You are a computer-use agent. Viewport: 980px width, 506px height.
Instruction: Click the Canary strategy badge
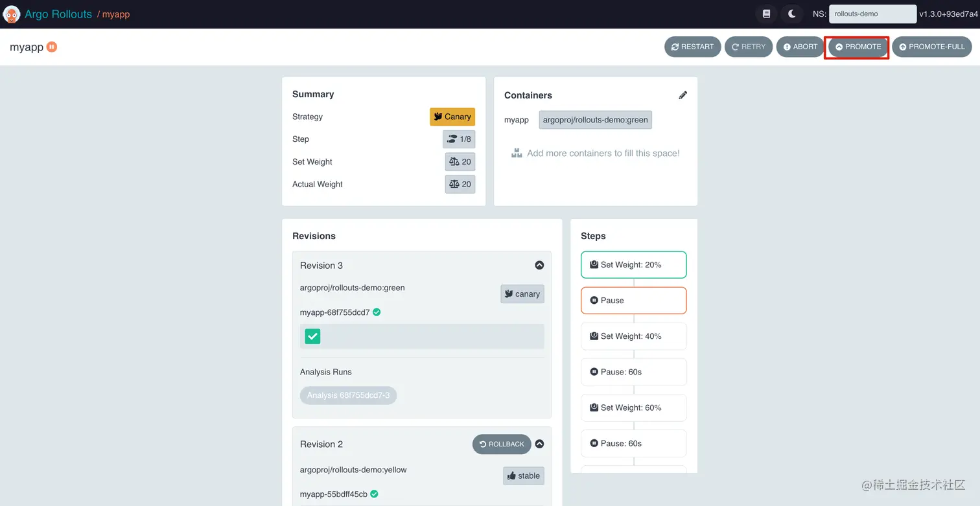click(452, 117)
